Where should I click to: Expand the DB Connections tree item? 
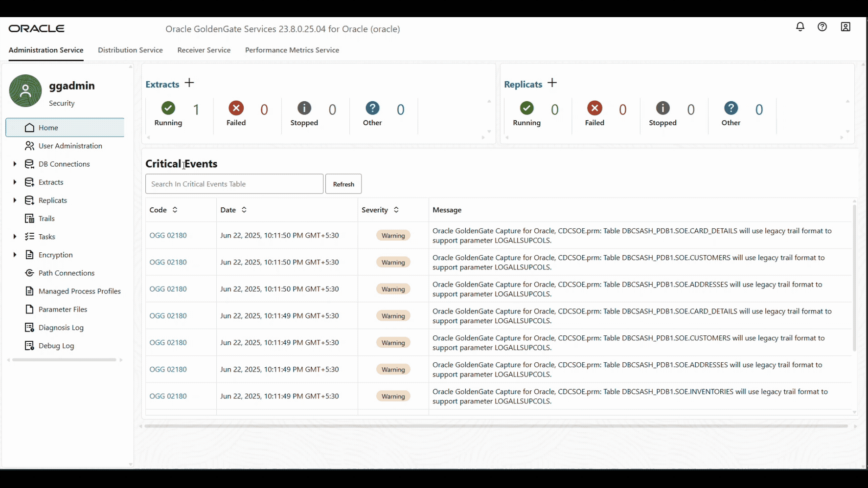pos(14,164)
